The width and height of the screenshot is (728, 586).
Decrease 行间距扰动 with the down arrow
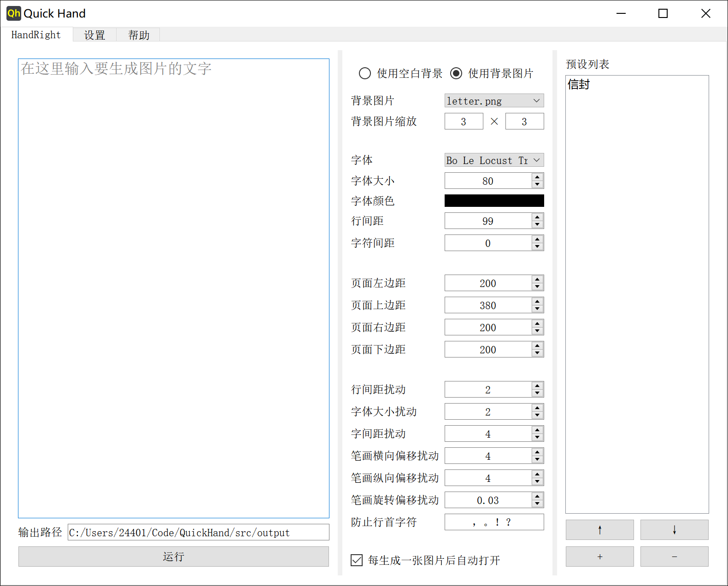(538, 393)
